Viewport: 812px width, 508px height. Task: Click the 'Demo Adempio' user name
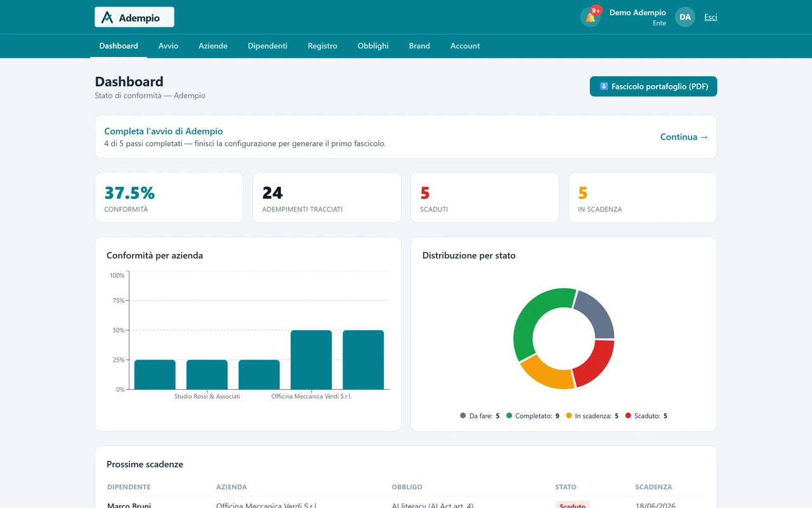tap(638, 13)
